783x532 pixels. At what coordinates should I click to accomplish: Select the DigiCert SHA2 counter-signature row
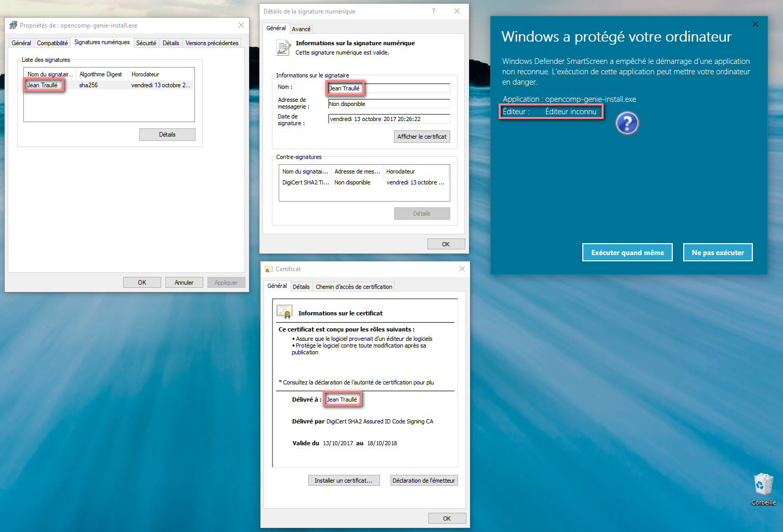pos(305,182)
